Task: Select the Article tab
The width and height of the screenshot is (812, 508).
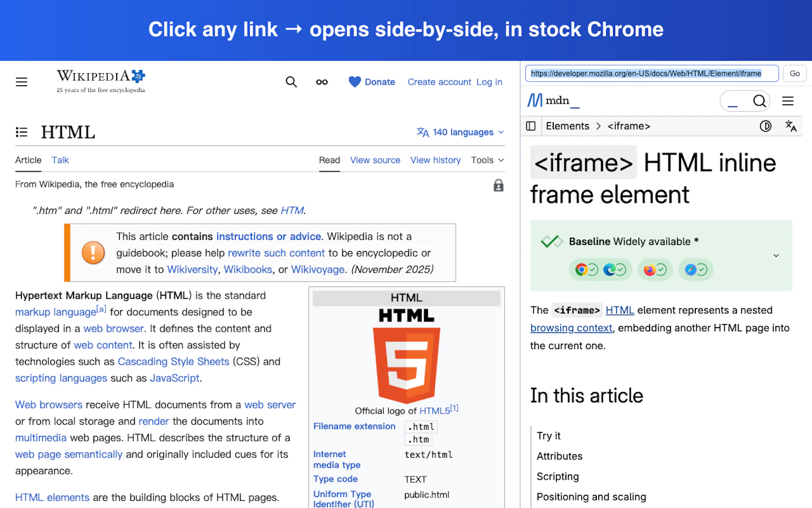Action: coord(28,160)
